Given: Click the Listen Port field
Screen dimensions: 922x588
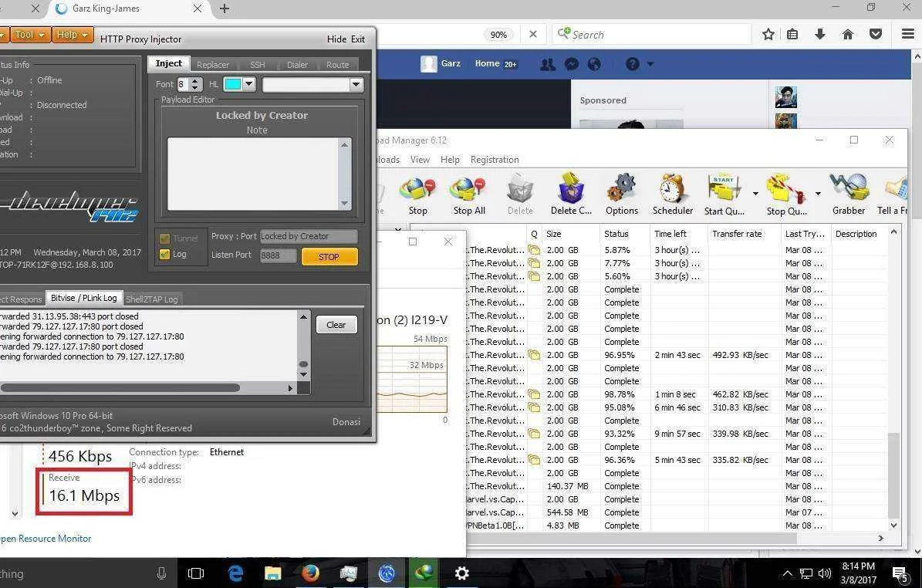Looking at the screenshot, I should click(x=279, y=255).
